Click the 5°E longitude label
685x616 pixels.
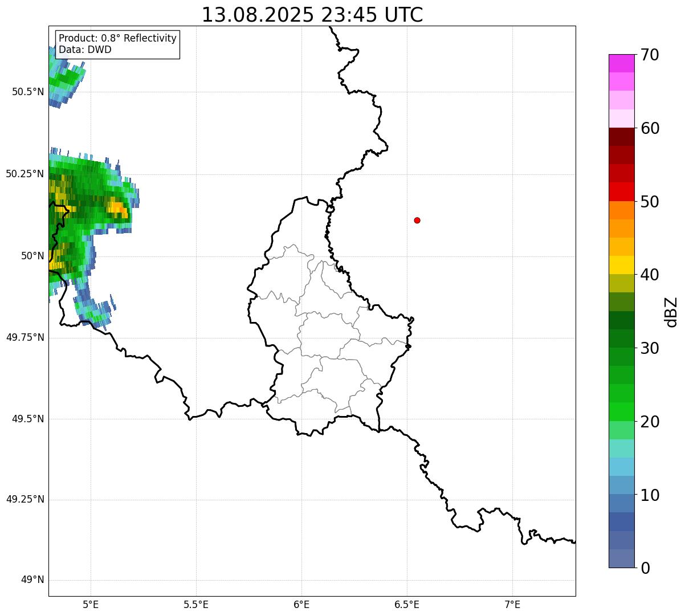click(91, 605)
